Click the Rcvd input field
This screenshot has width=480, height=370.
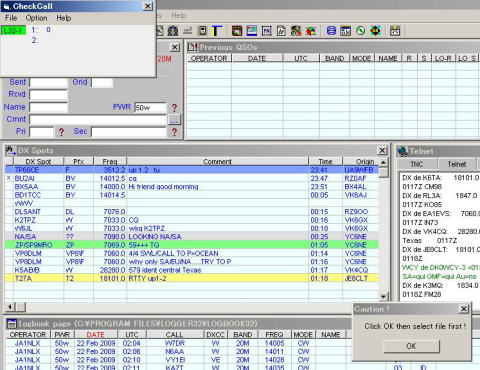(49, 95)
